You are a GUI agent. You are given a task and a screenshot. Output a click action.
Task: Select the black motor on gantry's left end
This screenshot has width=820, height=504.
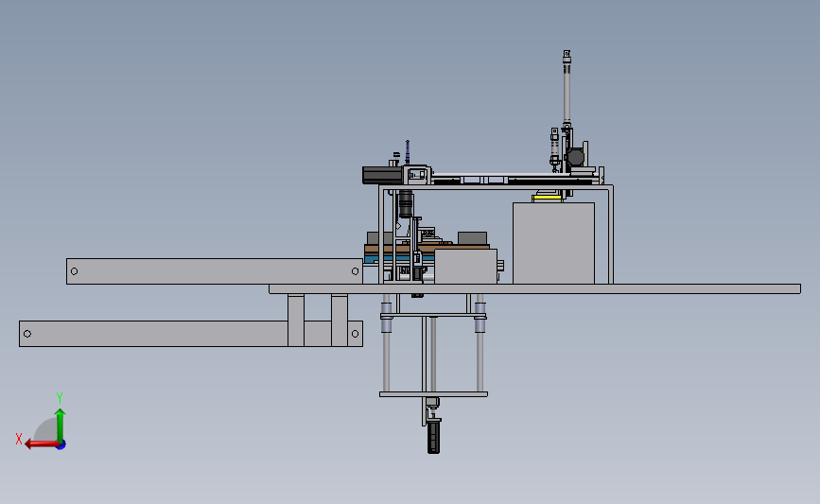tap(382, 175)
